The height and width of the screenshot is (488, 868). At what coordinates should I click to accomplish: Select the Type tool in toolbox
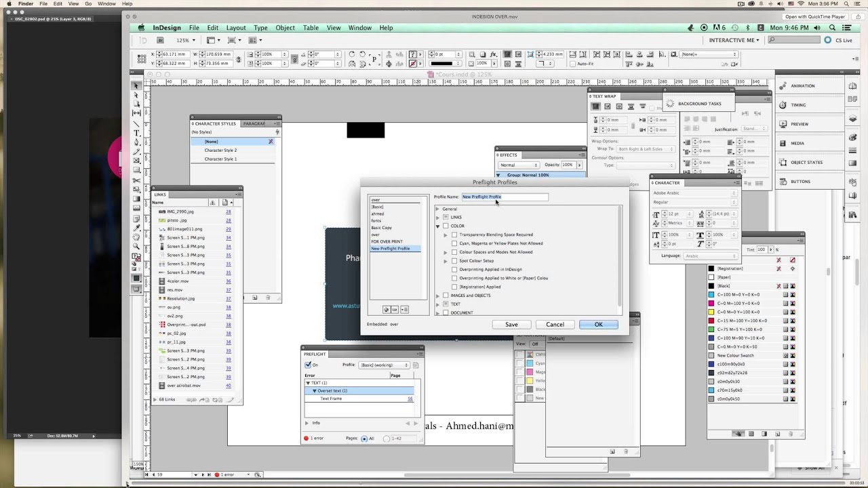(136, 133)
